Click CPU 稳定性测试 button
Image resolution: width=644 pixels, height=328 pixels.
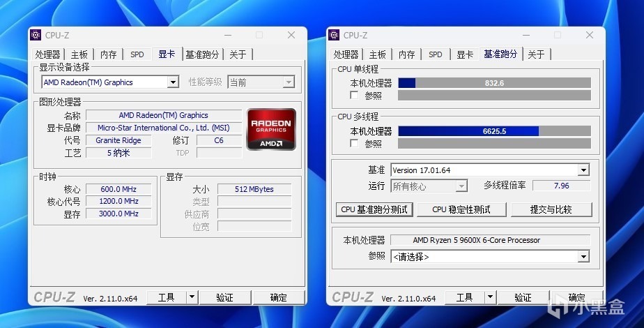click(461, 209)
